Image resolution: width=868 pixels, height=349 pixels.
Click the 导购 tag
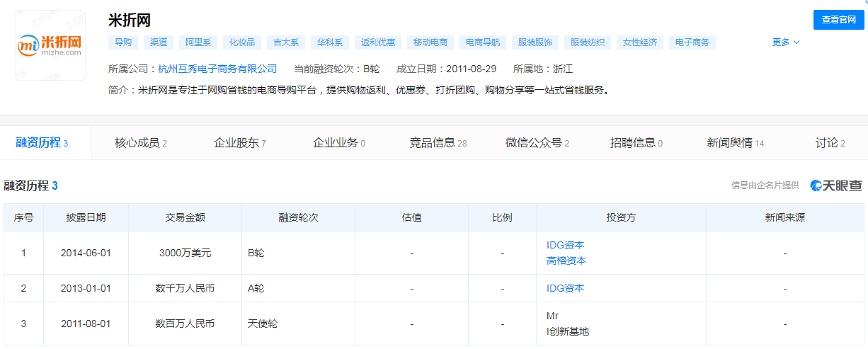123,42
